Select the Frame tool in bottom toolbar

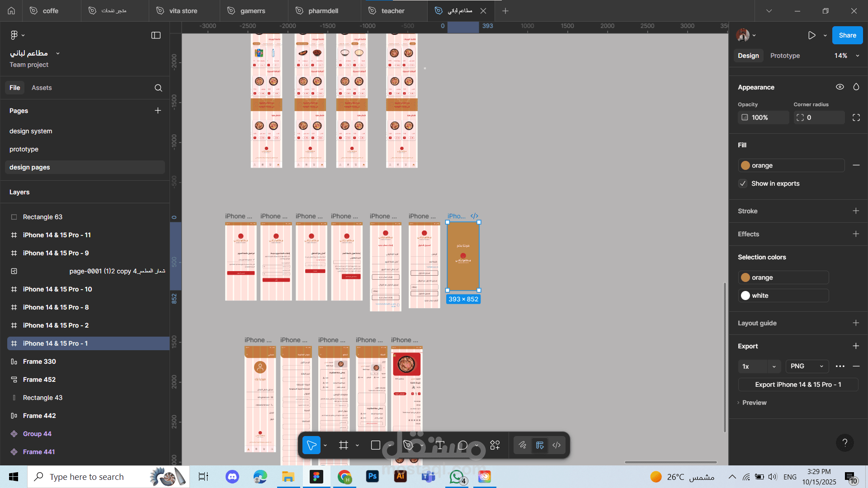pos(344,446)
